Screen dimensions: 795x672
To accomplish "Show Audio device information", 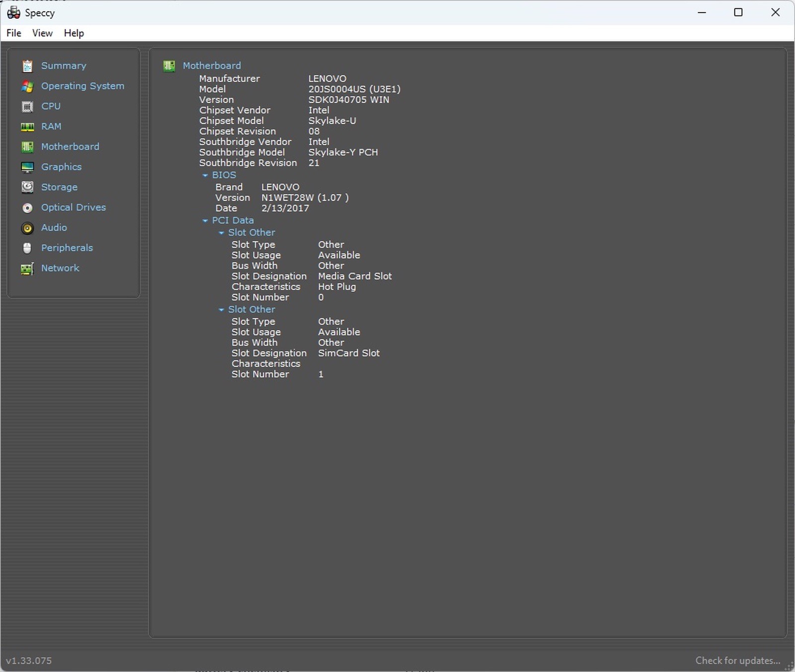I will click(54, 228).
